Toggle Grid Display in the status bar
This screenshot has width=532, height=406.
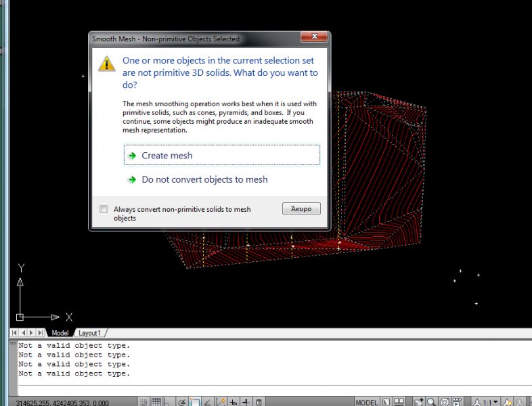(x=156, y=402)
